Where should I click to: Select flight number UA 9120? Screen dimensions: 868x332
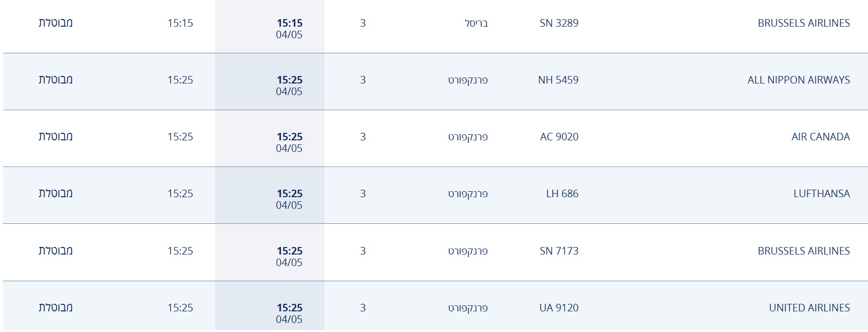[x=559, y=308]
